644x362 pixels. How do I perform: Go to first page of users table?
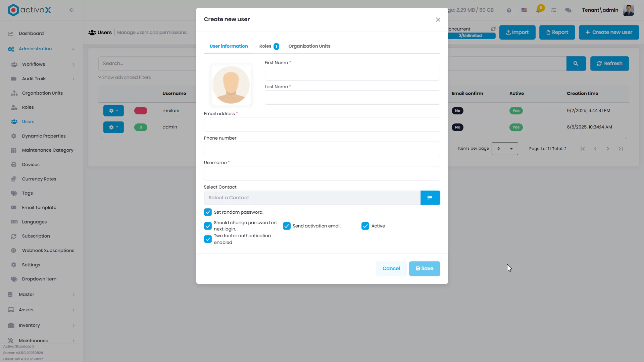click(x=583, y=149)
